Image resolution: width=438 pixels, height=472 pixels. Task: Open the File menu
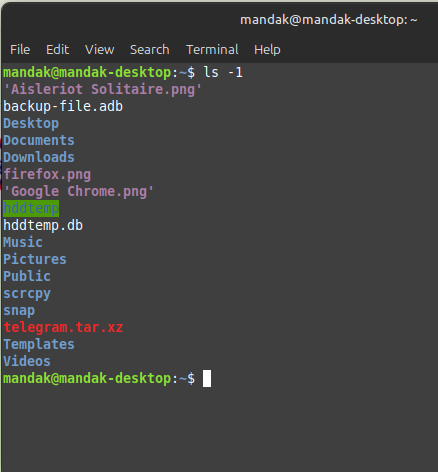(20, 50)
